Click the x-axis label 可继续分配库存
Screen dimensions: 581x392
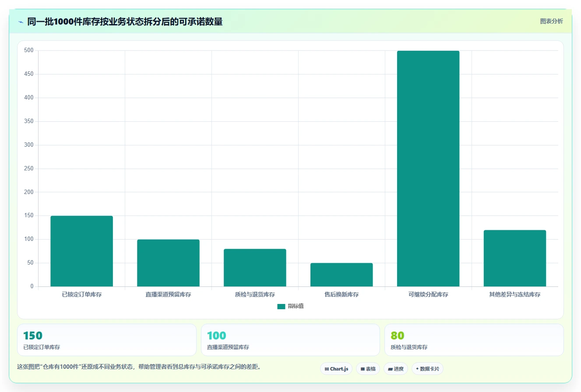428,295
